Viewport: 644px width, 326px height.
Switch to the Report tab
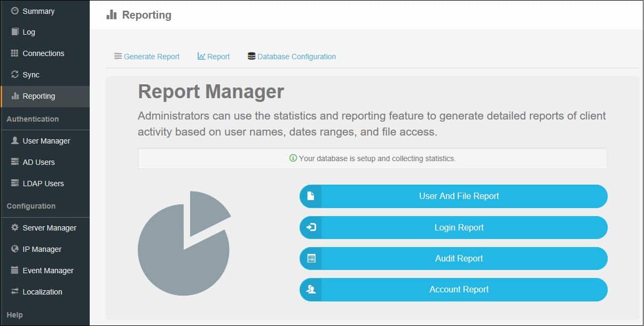coord(213,56)
